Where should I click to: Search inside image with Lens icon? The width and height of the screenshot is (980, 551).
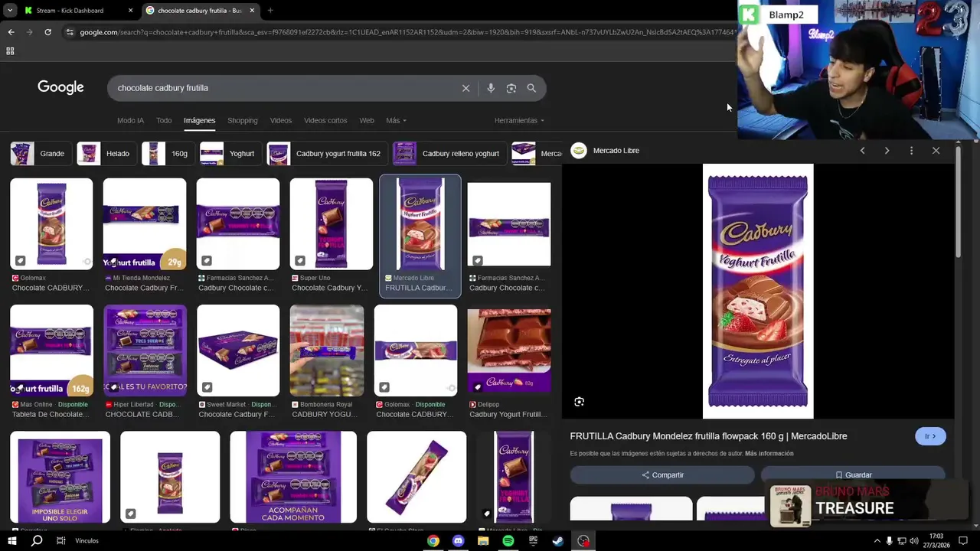(579, 402)
